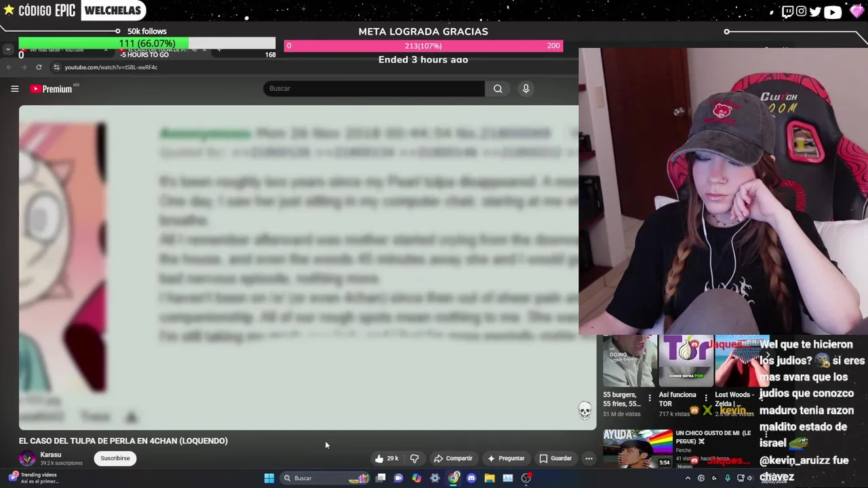Open Discord from the taskbar
The image size is (868, 488).
click(471, 478)
